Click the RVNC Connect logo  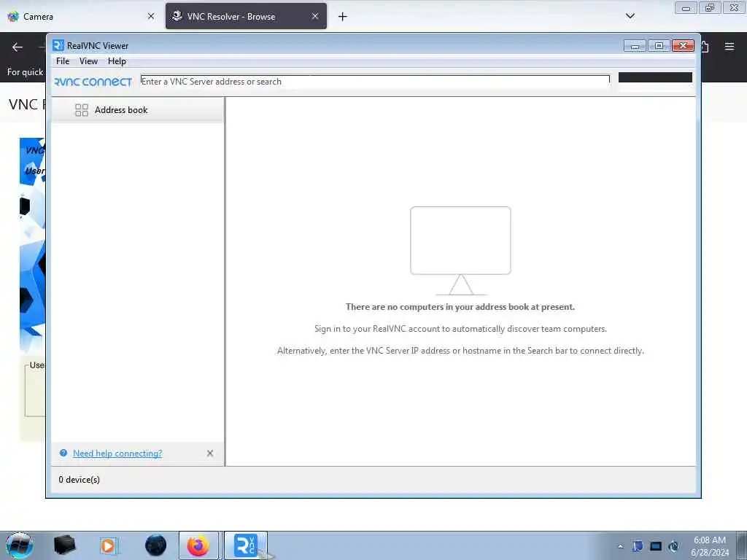[93, 82]
